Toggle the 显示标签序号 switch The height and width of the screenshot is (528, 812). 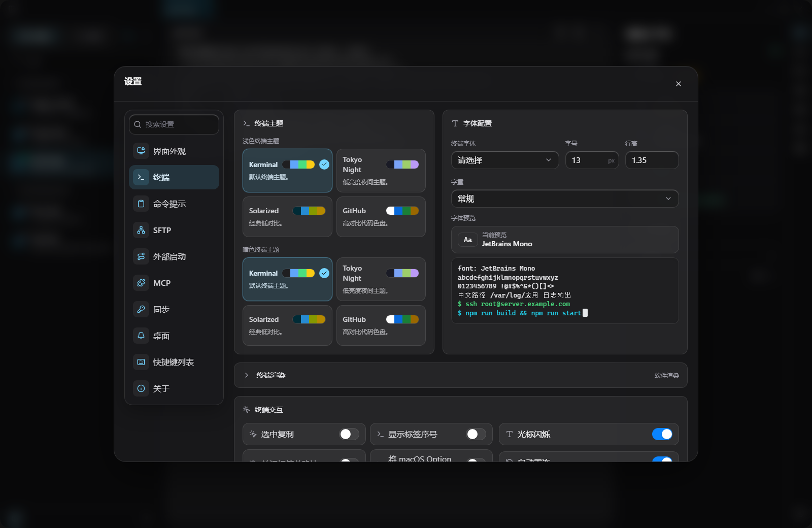476,434
